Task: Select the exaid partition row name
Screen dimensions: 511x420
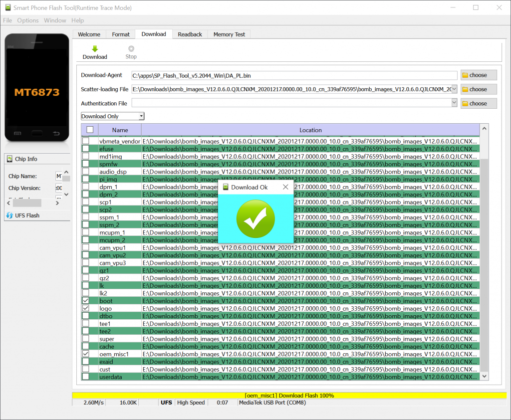Action: tap(106, 362)
